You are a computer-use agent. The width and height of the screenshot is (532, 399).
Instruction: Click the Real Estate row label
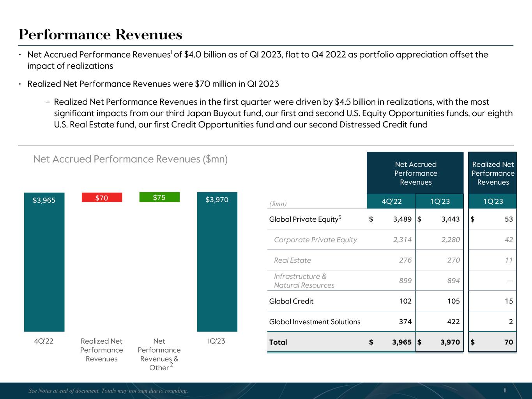292,260
